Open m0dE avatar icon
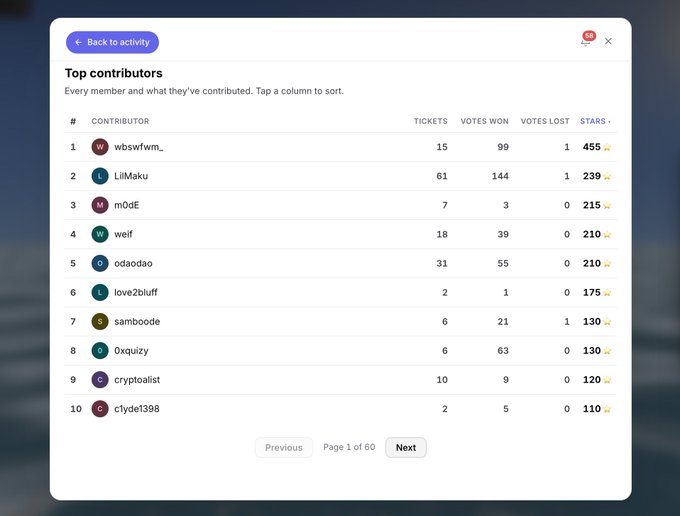This screenshot has height=516, width=680. [x=100, y=205]
